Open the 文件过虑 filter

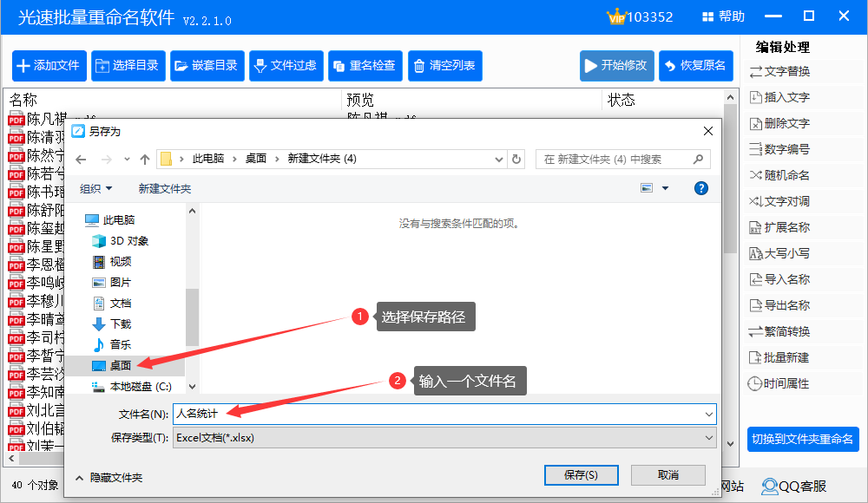click(286, 66)
